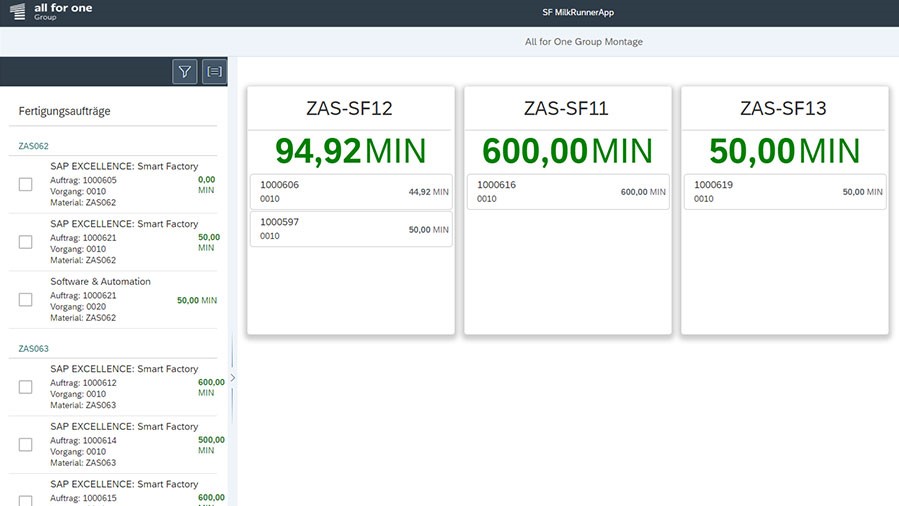The width and height of the screenshot is (899, 506).
Task: Select order 1000619 in ZAS-SF13 card
Action: 784,192
